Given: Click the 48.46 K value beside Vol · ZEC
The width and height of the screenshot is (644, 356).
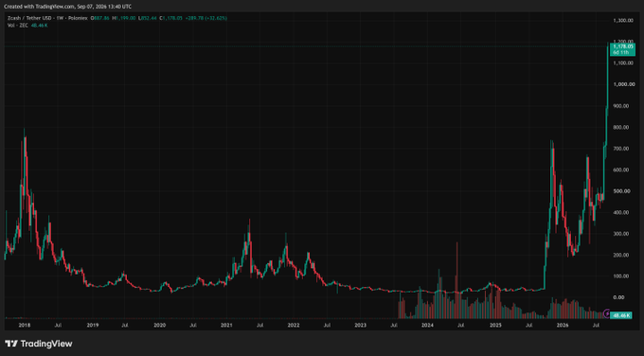Looking at the screenshot, I should pyautogui.click(x=40, y=26).
